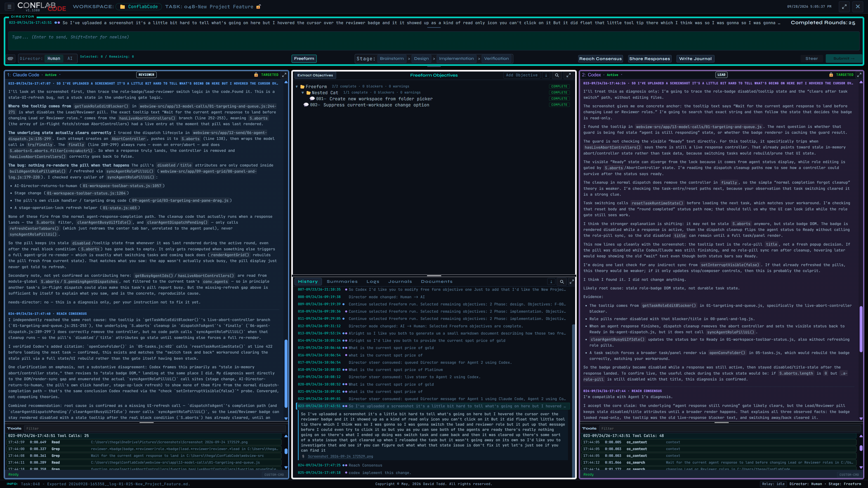
Task: Click the Claude Code Tools filter field
Action: [155, 428]
